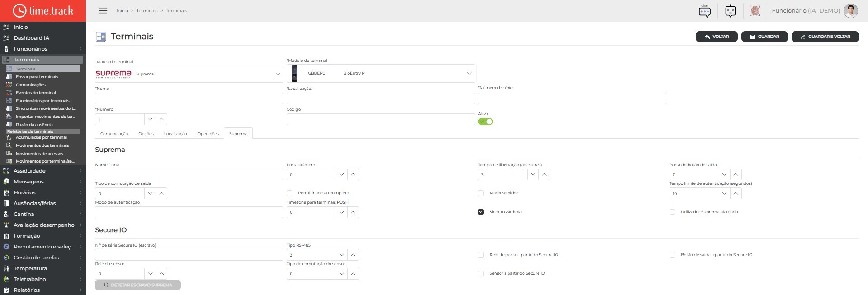This screenshot has height=295, width=868.
Task: Click the VOLTAR button
Action: pos(717,37)
